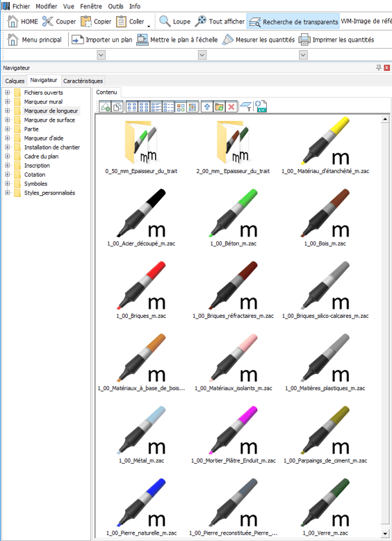
Task: Select the Inscription folder
Action: (37, 165)
